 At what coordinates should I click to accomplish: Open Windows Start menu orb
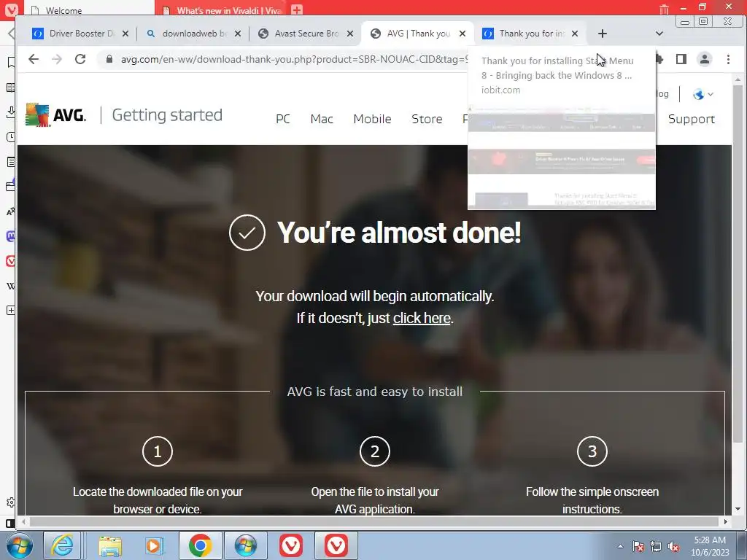(19, 545)
